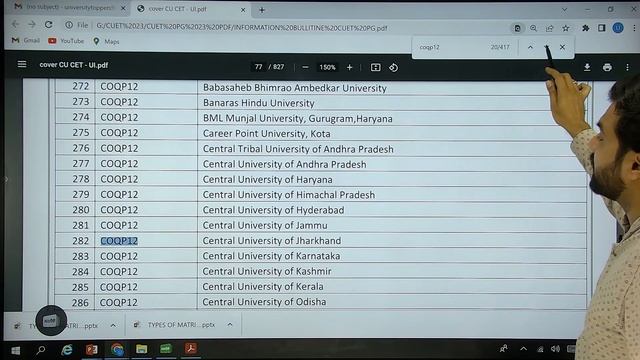Click Central University of Karnataka text

point(271,256)
